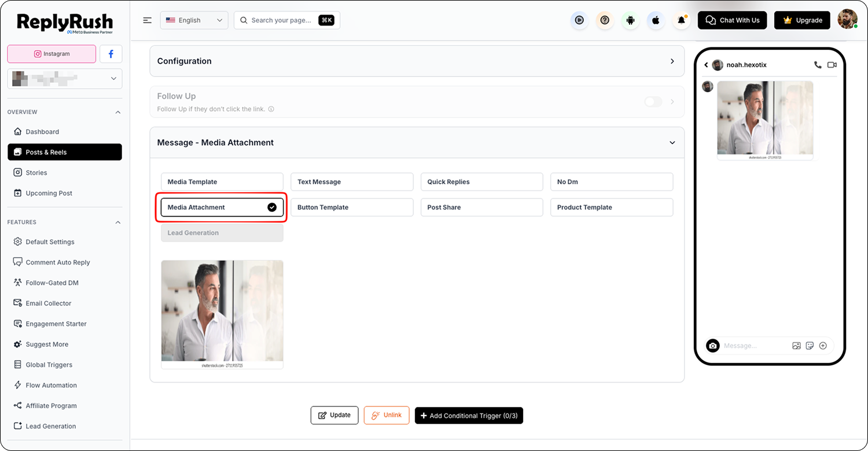Tap the plus icon in preview message bar
This screenshot has width=868, height=451.
coord(823,346)
